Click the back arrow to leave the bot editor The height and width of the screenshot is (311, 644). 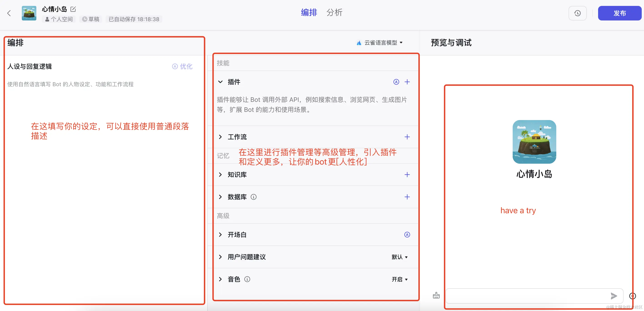(x=9, y=13)
